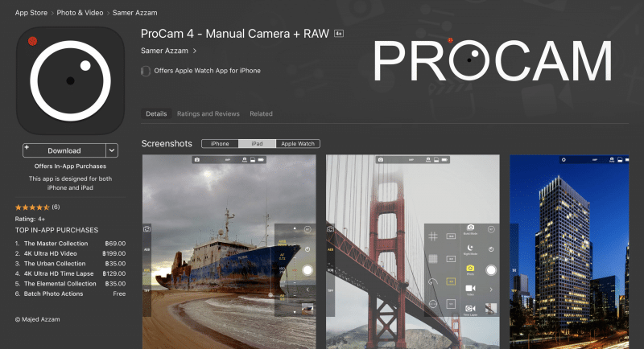This screenshot has height=349, width=644.
Task: Click Burst Mode icon in bridge screenshot
Action: (470, 228)
